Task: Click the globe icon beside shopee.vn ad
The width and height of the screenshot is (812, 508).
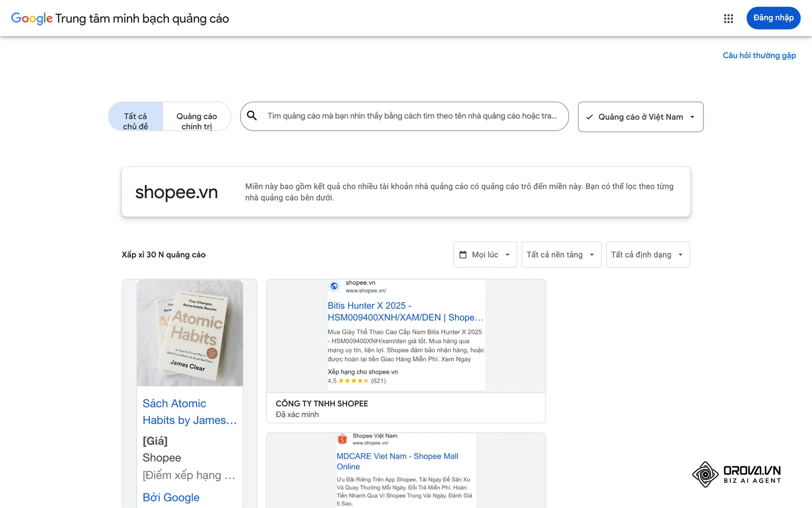Action: pos(334,286)
